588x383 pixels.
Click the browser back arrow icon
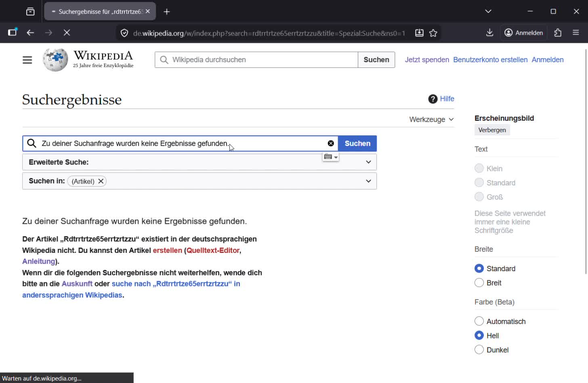point(30,33)
